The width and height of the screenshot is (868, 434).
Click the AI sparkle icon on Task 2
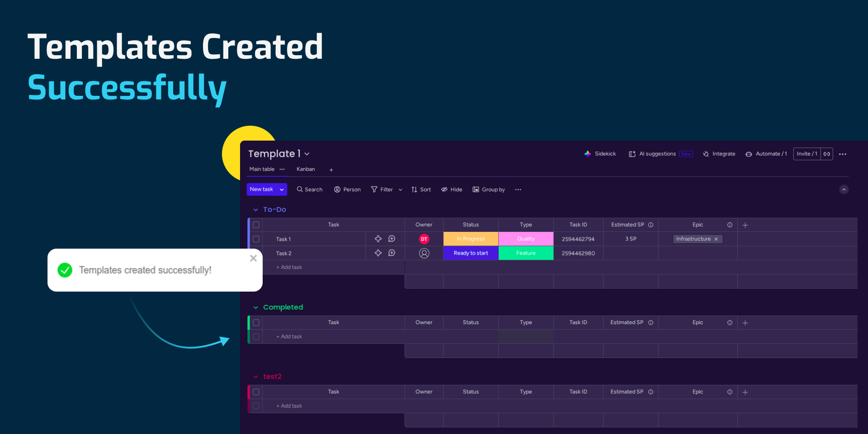[x=378, y=253]
